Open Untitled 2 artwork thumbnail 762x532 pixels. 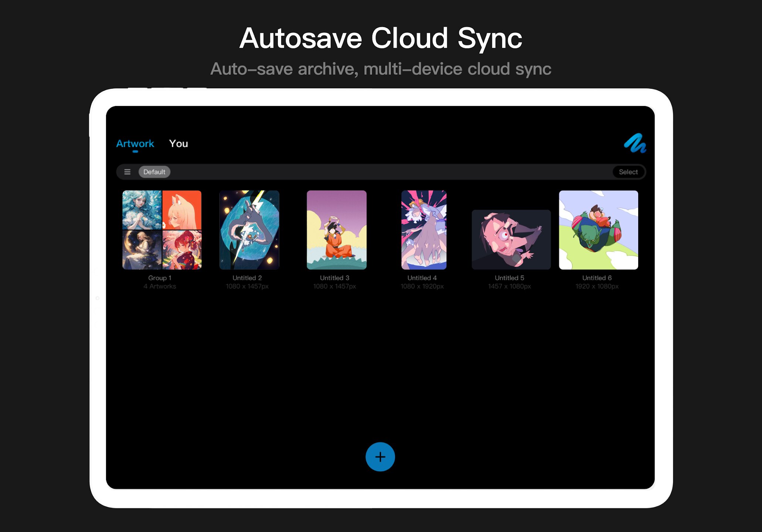pyautogui.click(x=249, y=230)
